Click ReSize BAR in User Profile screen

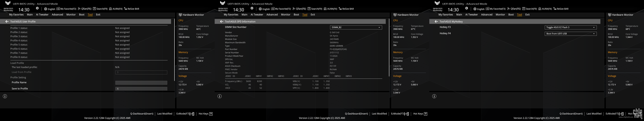(x=131, y=9)
